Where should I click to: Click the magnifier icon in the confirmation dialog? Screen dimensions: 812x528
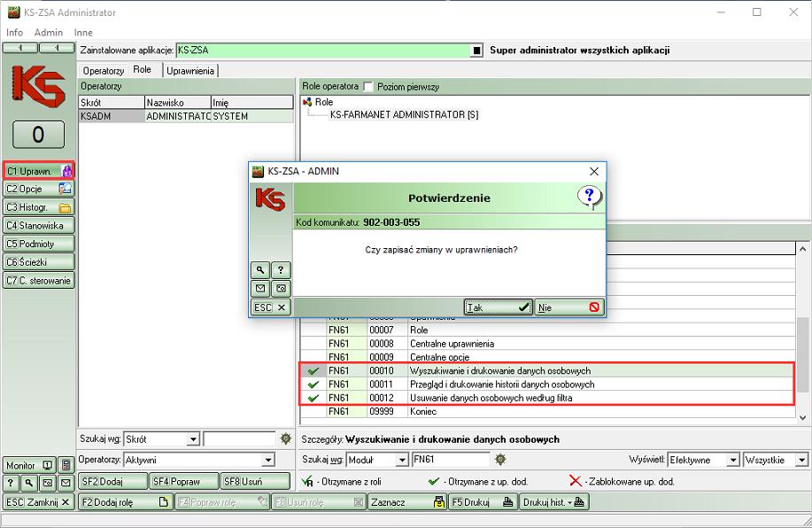coord(260,270)
